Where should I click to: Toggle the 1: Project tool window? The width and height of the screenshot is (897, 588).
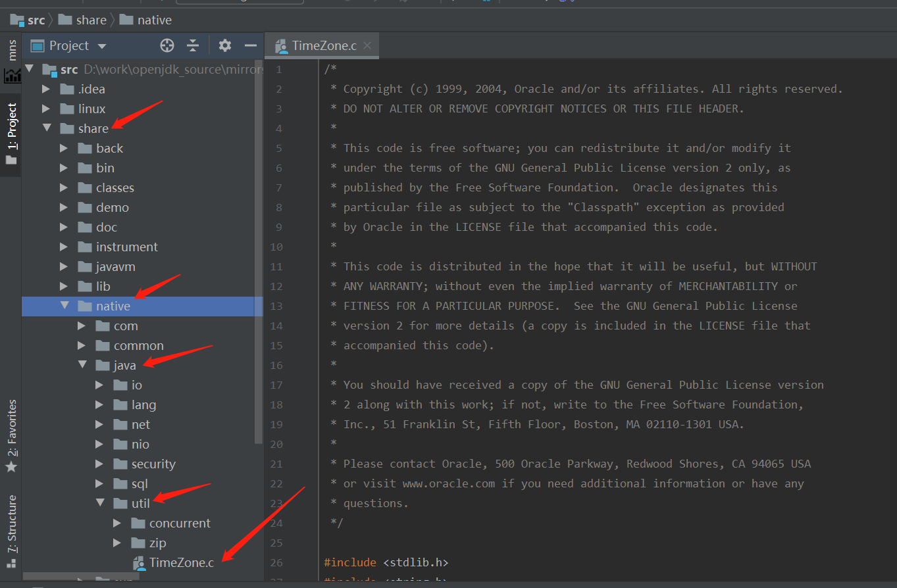[12, 132]
